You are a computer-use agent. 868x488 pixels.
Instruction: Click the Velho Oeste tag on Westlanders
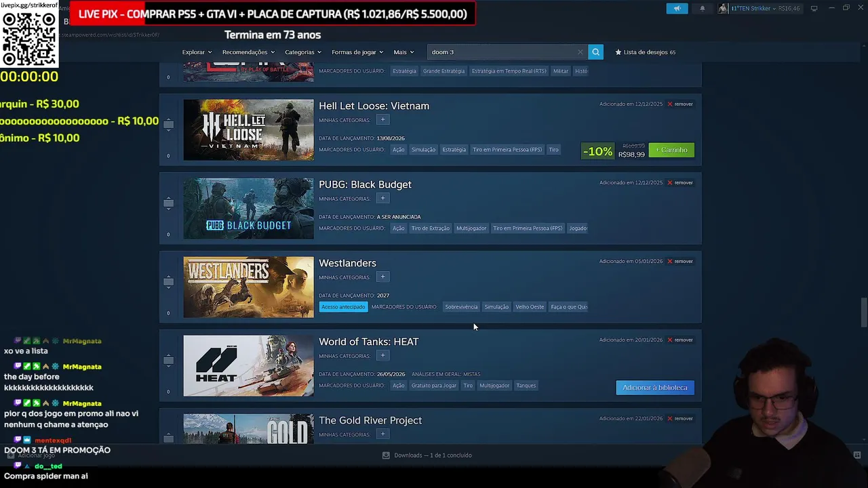pos(530,307)
